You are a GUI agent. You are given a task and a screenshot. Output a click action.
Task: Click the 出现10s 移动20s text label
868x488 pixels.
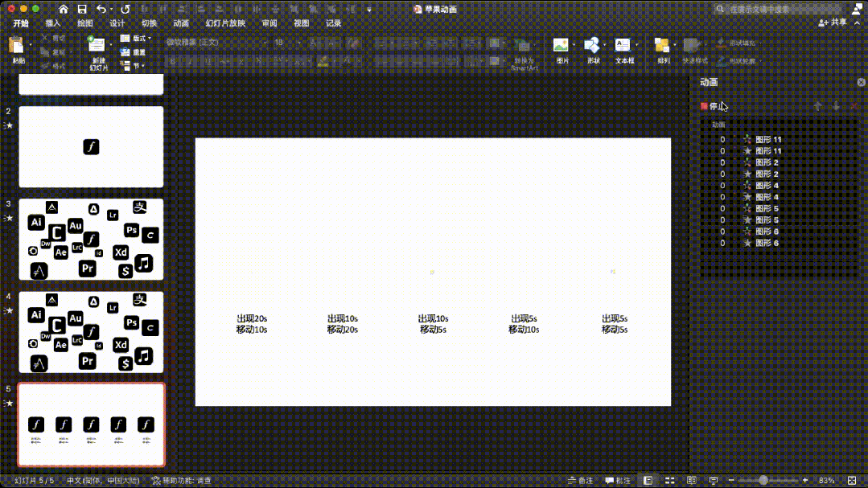[x=343, y=324]
